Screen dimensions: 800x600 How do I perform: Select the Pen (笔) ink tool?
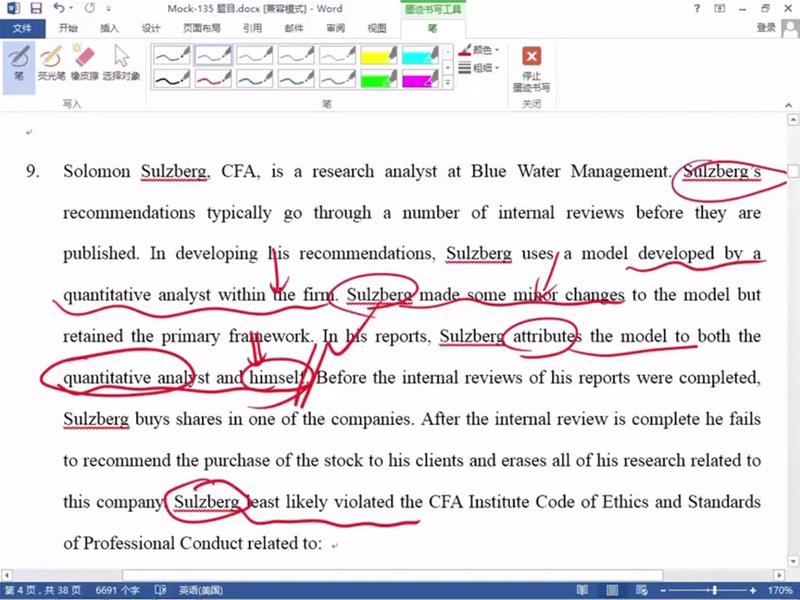tap(19, 62)
